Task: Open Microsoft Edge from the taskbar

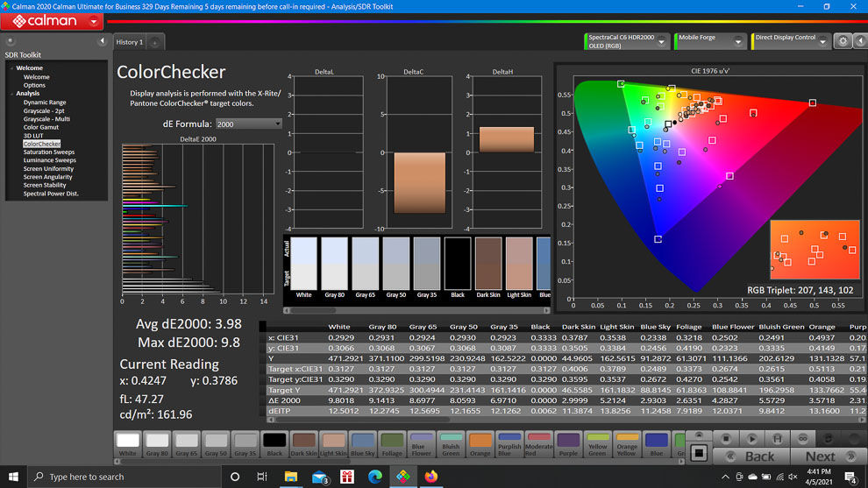Action: pos(374,477)
